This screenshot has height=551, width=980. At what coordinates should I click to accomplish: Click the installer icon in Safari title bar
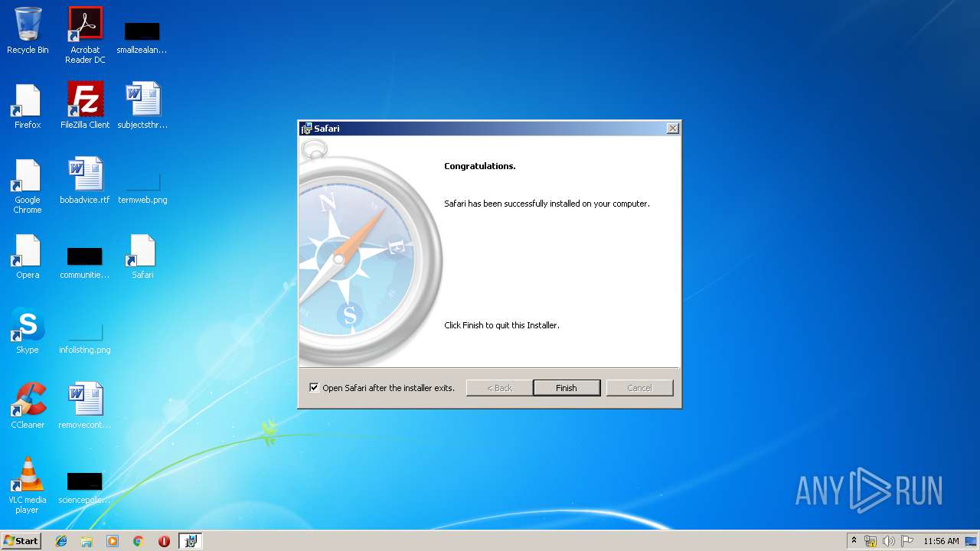coord(306,129)
